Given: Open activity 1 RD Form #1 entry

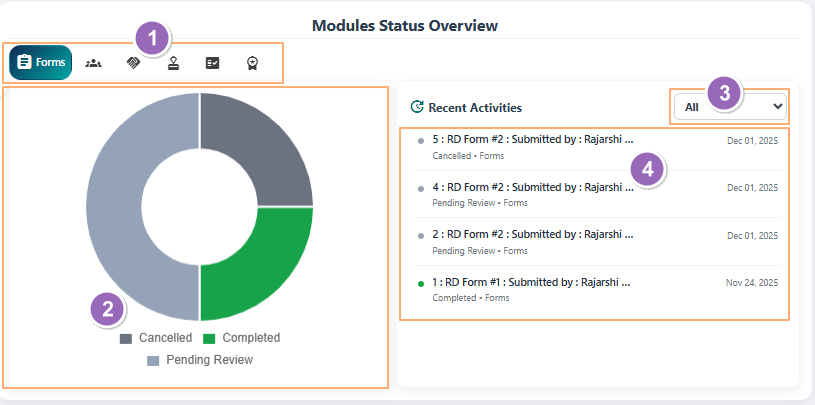Looking at the screenshot, I should tap(532, 282).
